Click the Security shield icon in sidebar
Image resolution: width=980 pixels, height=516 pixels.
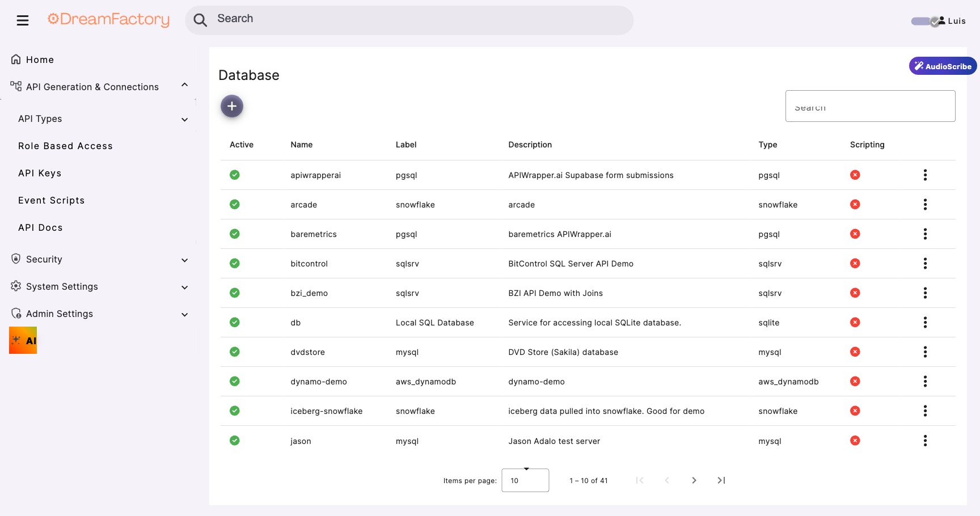[15, 259]
